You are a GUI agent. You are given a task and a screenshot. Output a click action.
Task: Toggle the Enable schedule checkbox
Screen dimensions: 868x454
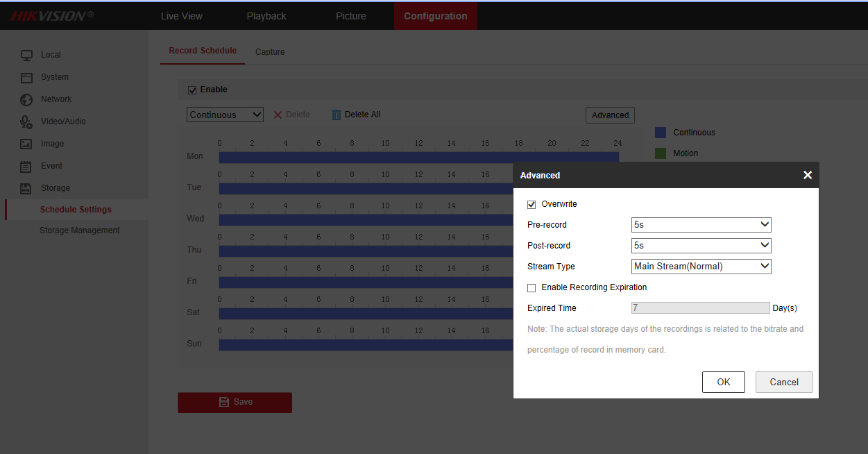tap(192, 90)
